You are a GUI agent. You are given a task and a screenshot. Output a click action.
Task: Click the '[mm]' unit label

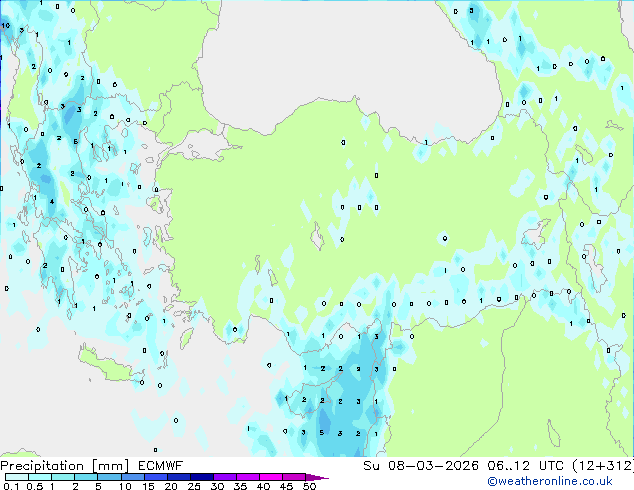pyautogui.click(x=110, y=466)
